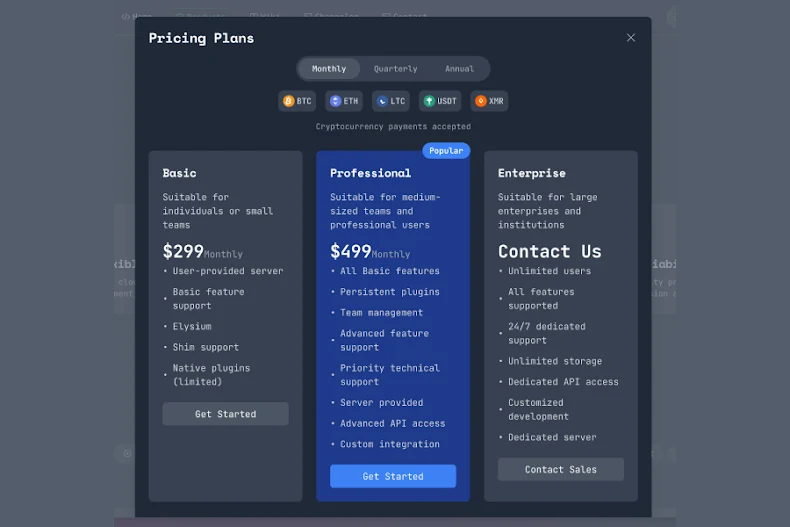
Task: Click the $499 Monthly price
Action: (x=370, y=252)
